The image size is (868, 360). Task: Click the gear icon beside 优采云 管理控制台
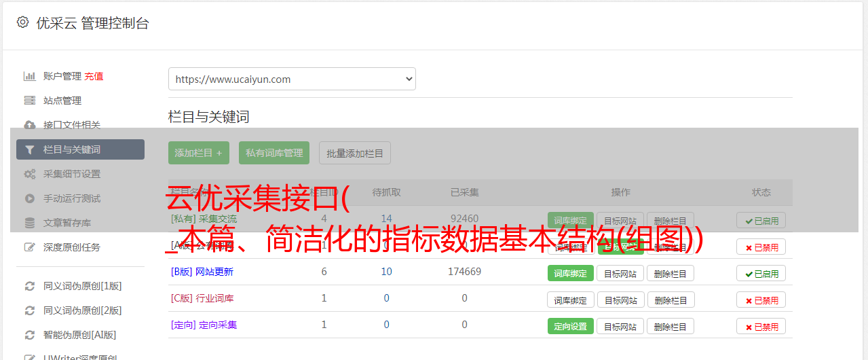tap(22, 22)
